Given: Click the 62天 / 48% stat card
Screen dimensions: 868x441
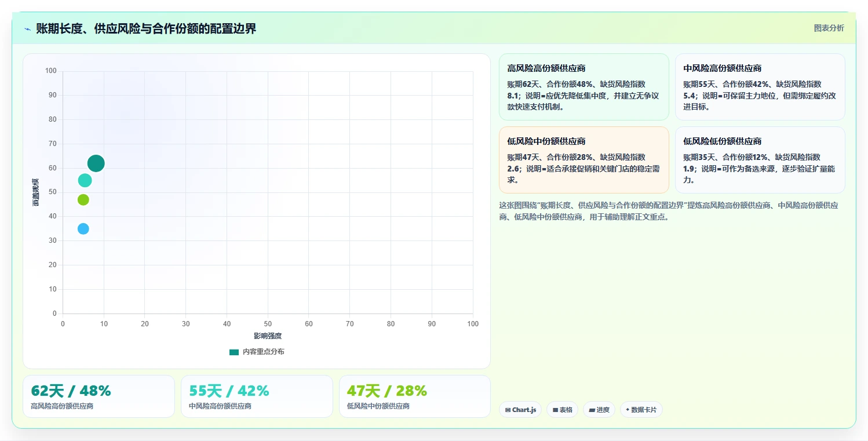Looking at the screenshot, I should [x=99, y=396].
